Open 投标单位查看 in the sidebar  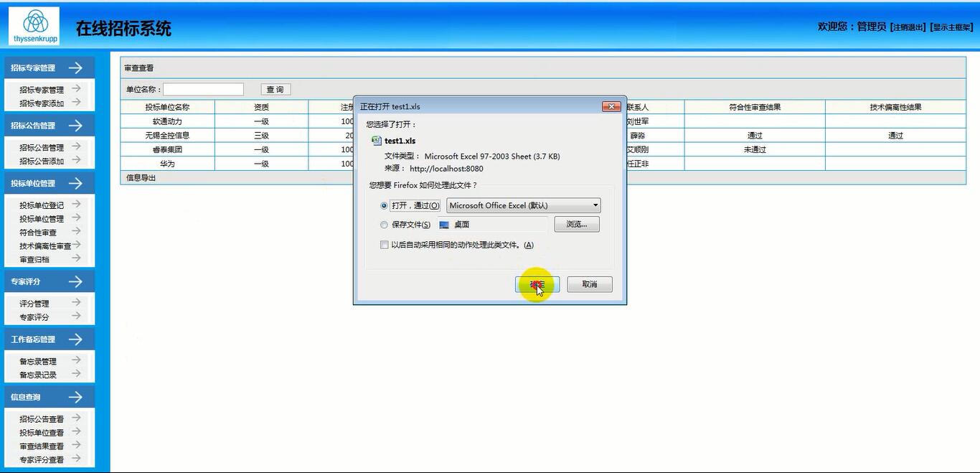coord(42,433)
